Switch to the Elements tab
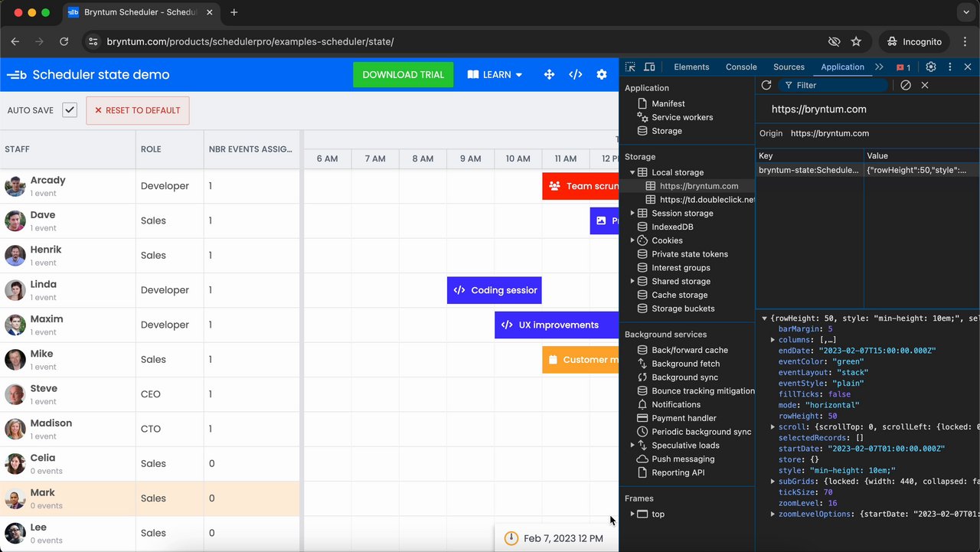 point(691,67)
